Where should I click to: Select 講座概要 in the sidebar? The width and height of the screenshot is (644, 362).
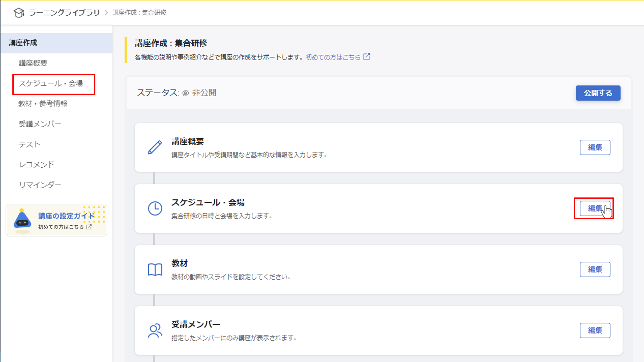point(33,63)
